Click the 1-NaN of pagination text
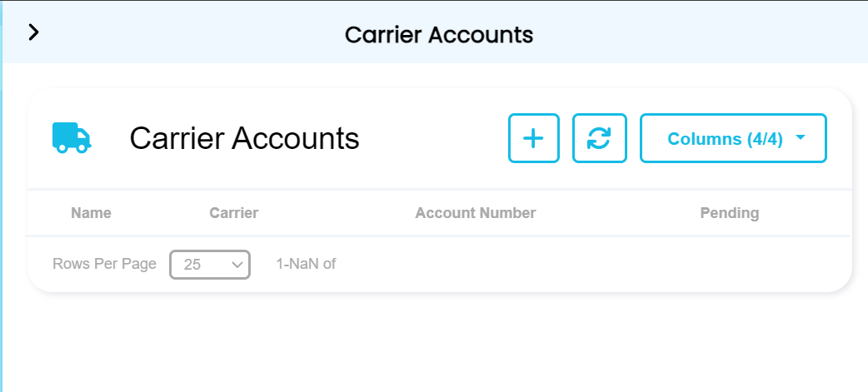 click(306, 265)
